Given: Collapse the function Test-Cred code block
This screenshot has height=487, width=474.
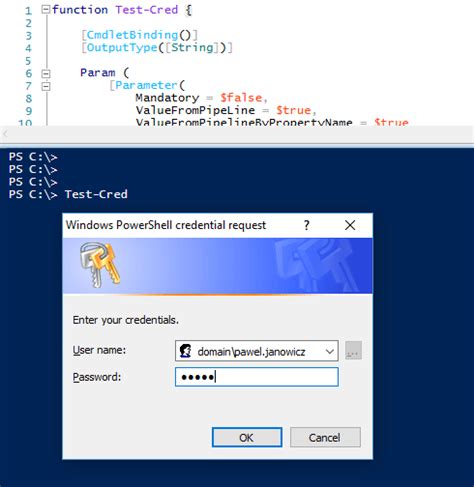Looking at the screenshot, I should [x=45, y=9].
